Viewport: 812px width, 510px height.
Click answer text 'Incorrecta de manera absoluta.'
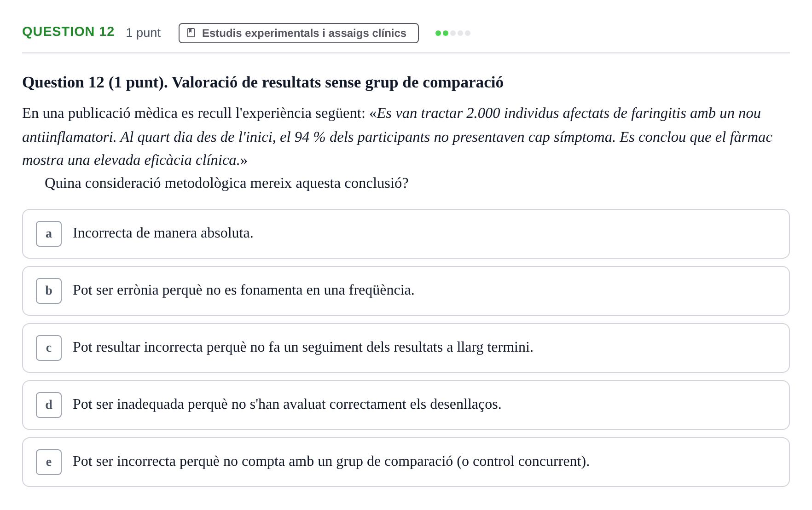pyautogui.click(x=163, y=233)
